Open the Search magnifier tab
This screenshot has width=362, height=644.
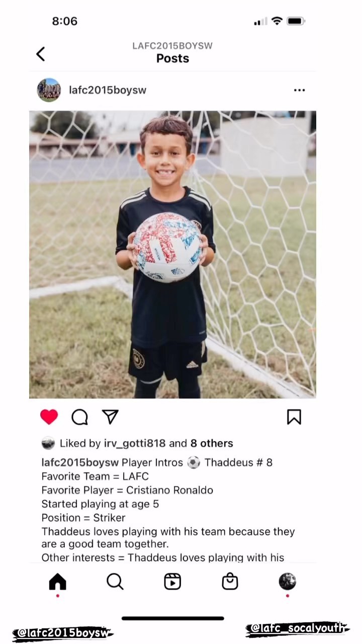[115, 582]
